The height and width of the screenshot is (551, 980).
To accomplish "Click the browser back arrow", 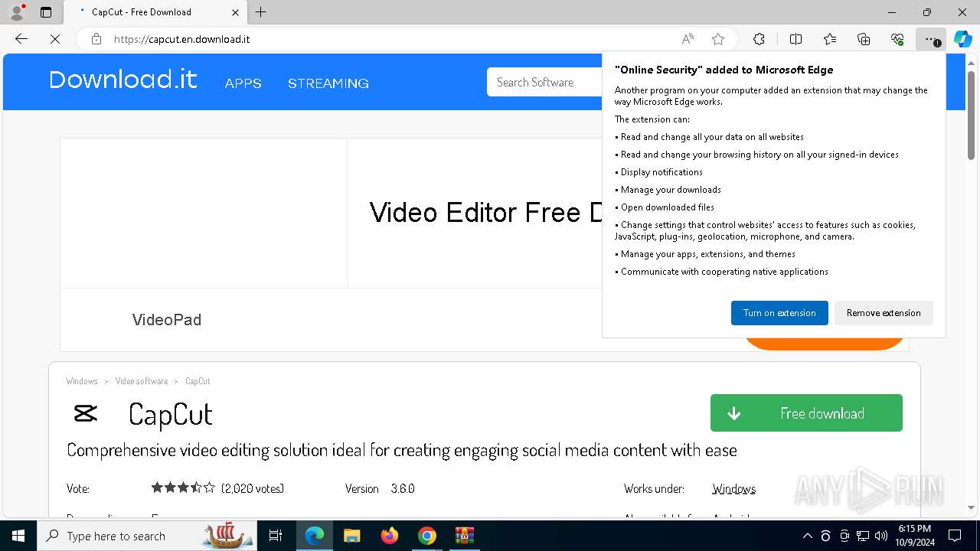I will tap(21, 39).
